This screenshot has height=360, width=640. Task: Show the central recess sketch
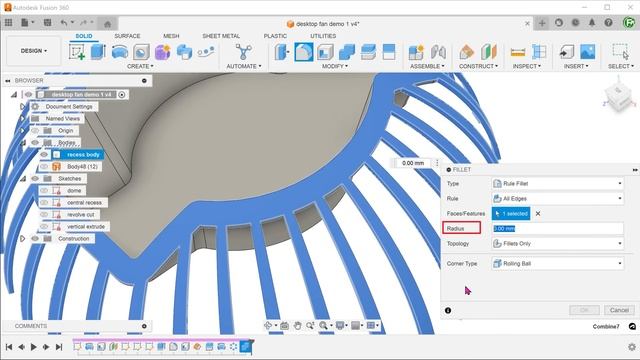[x=44, y=202]
